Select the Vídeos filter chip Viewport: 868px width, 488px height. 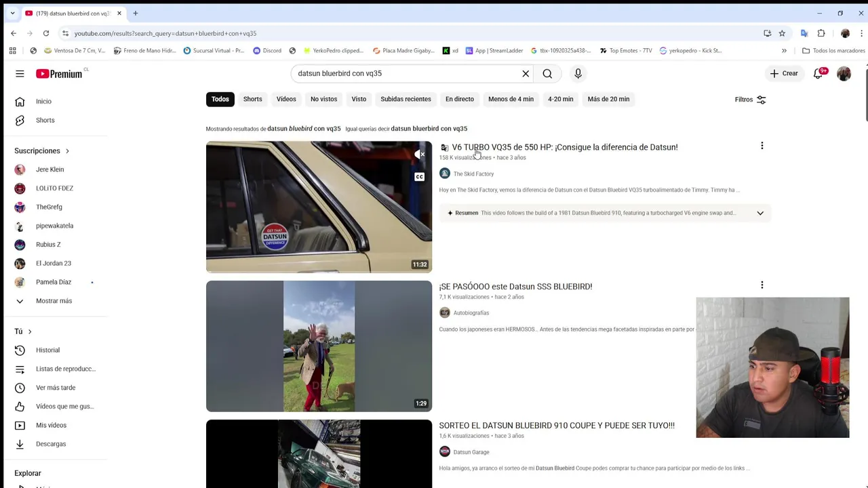[x=286, y=99]
